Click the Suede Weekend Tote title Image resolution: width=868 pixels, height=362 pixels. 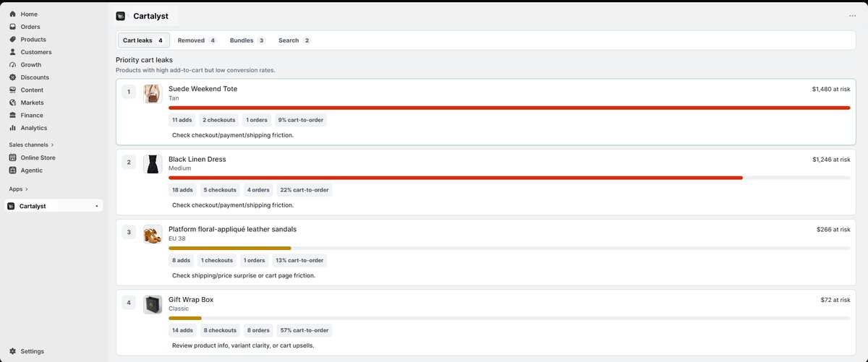tap(203, 89)
